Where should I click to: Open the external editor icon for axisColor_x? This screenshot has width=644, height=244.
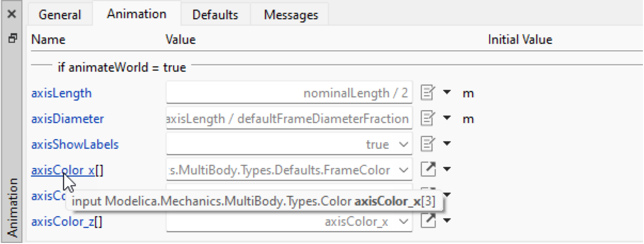tap(428, 170)
